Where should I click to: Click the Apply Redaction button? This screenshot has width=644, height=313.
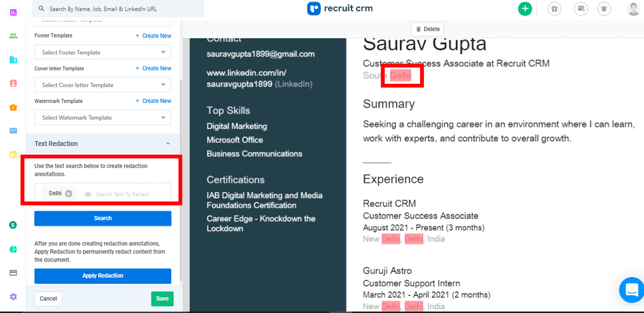(103, 276)
